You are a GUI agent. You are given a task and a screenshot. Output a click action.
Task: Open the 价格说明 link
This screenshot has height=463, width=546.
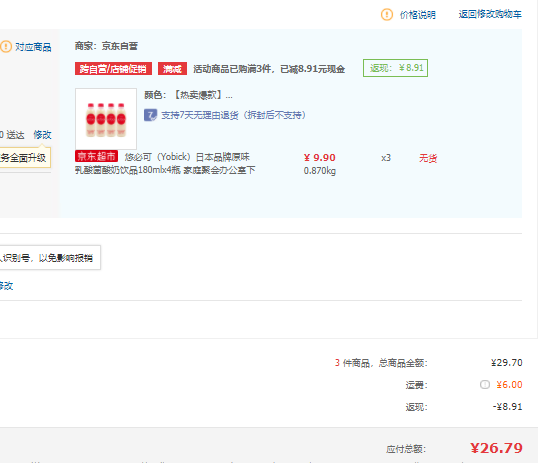(418, 15)
